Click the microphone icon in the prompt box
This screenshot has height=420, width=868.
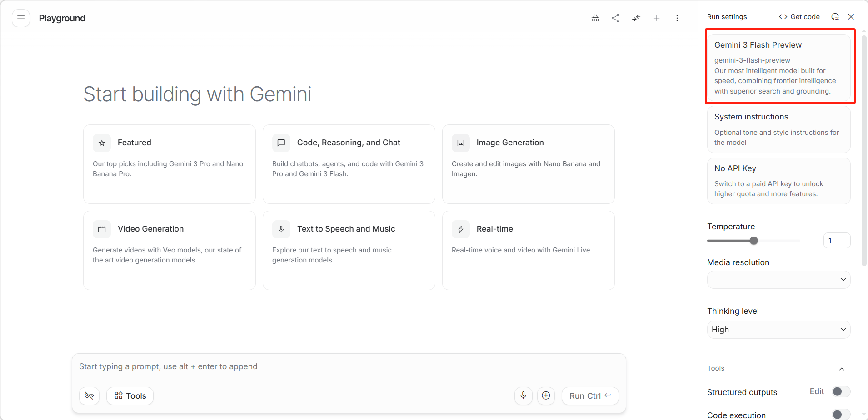tap(524, 396)
